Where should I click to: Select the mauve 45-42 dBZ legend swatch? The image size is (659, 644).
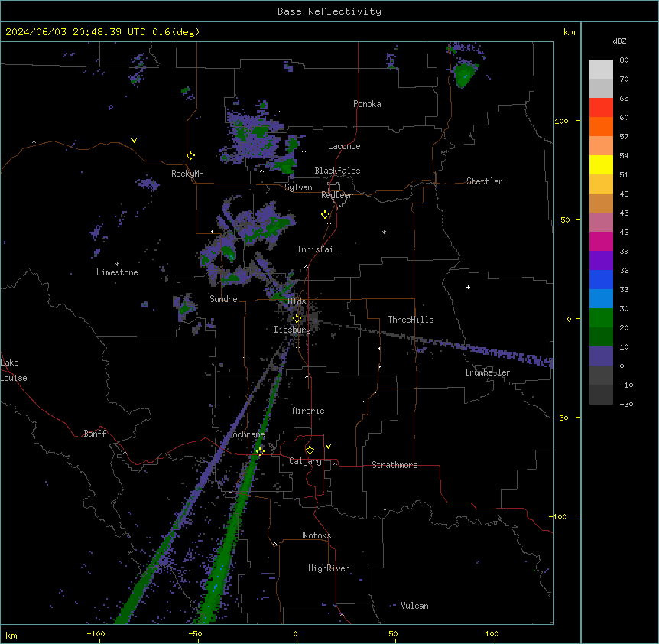[x=601, y=223]
